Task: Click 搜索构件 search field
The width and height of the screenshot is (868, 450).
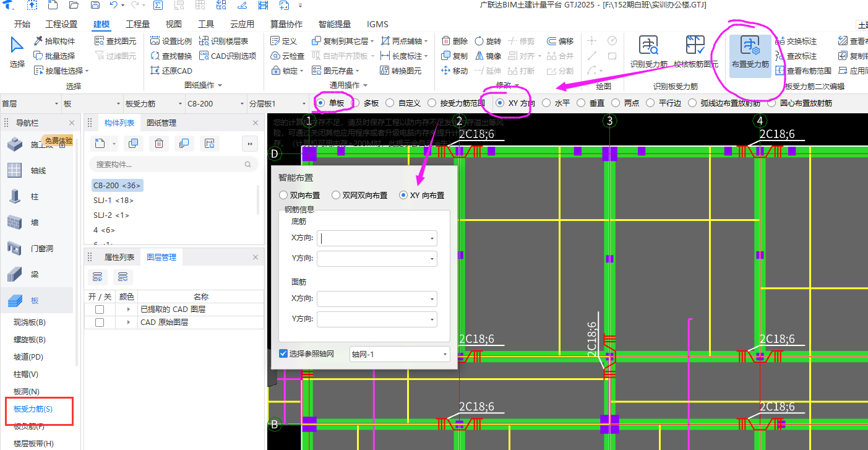Action: (x=173, y=164)
